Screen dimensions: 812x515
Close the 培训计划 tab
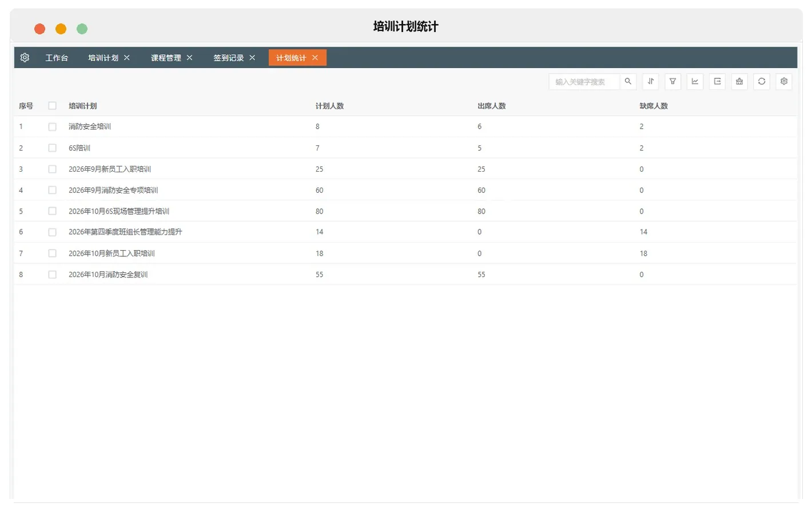click(127, 58)
